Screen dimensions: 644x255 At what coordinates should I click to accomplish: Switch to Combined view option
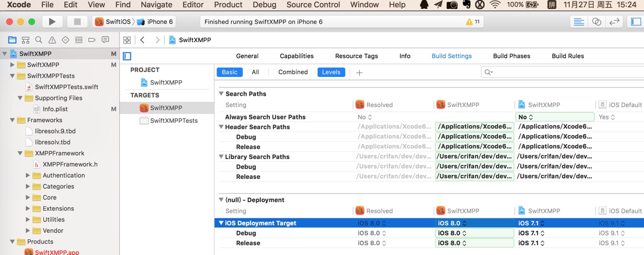coord(293,72)
